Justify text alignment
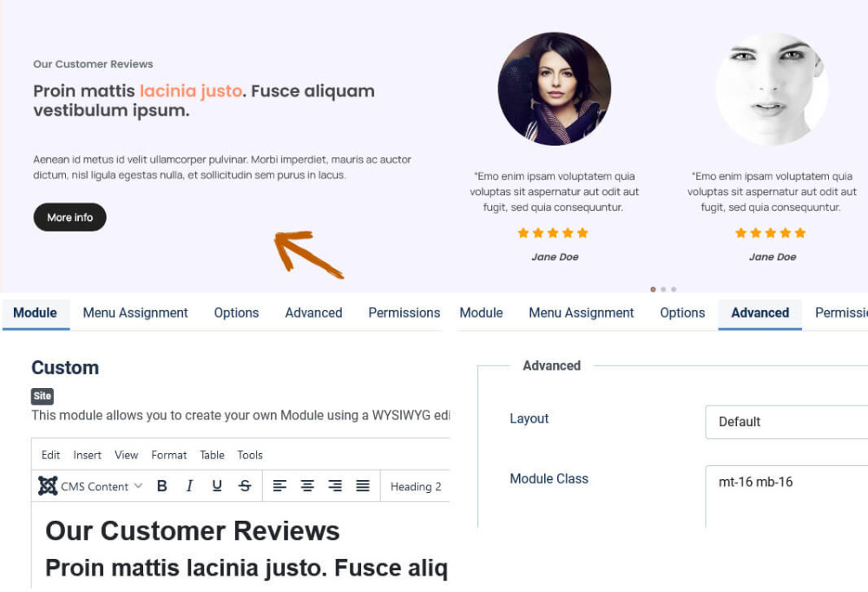Viewport: 868px width, 592px height. coord(363,486)
